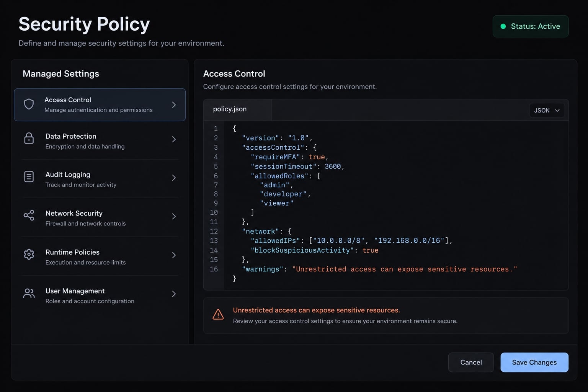Click the "network" key on line 12

pos(260,231)
